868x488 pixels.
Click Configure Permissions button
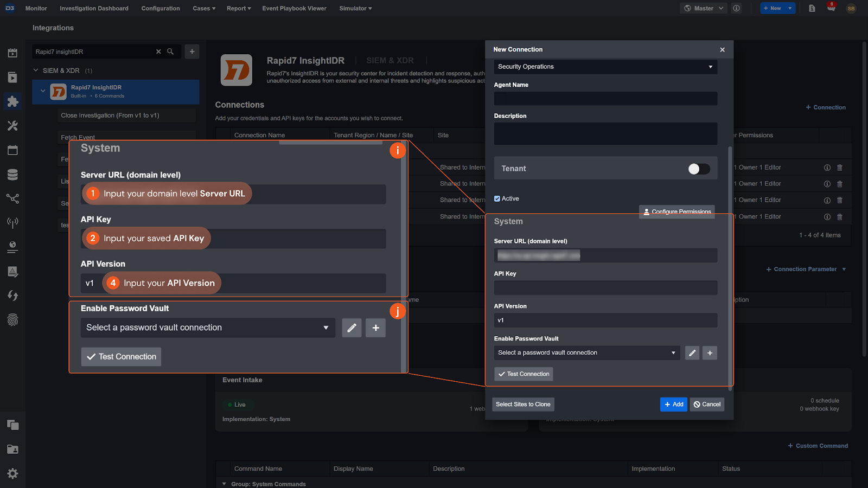676,211
